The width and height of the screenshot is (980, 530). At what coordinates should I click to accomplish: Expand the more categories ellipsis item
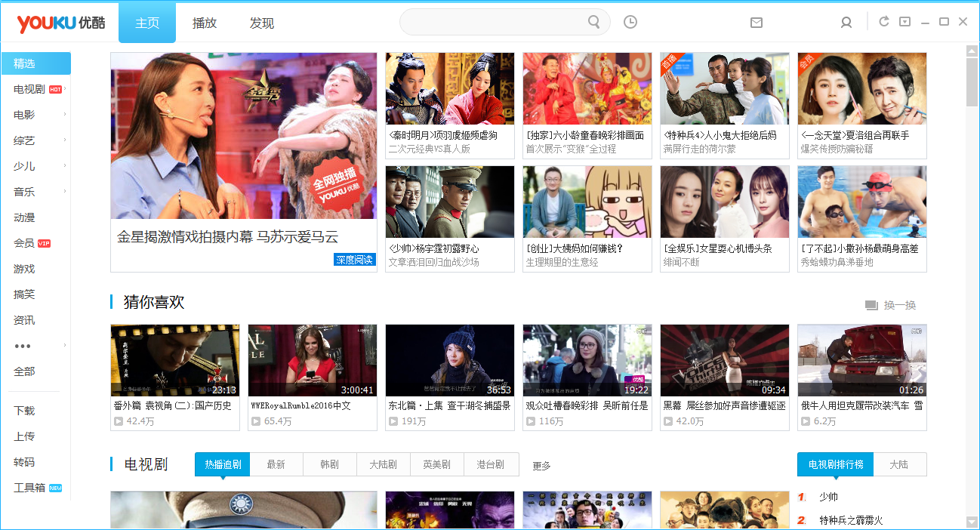tap(23, 346)
